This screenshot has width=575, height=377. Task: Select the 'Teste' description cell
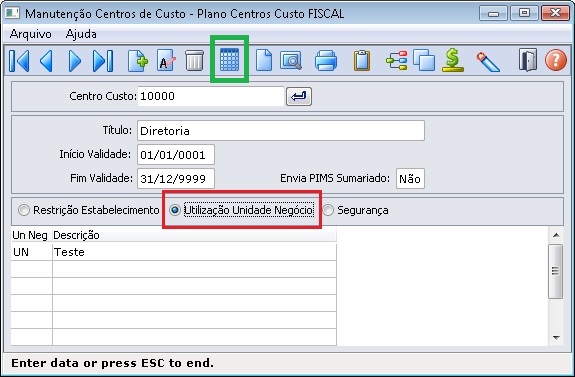point(194,252)
